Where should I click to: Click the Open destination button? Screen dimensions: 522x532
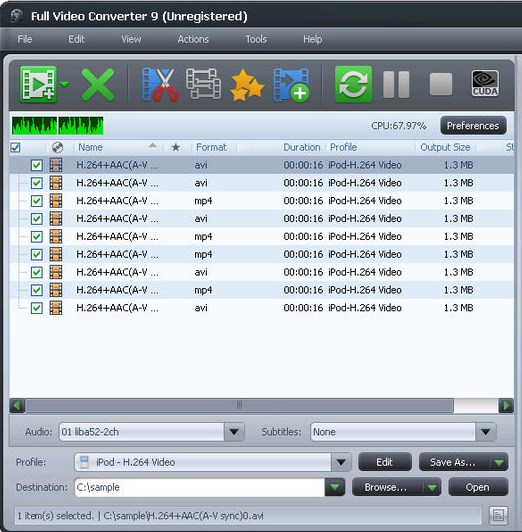tap(478, 487)
